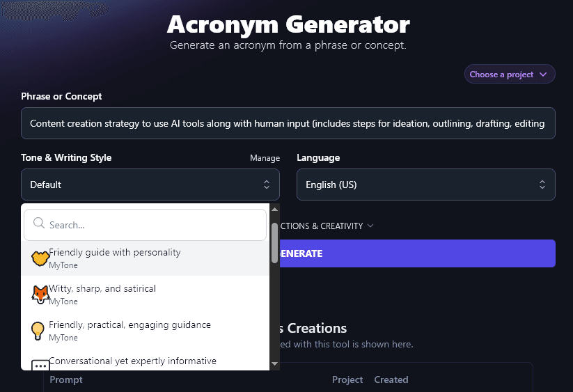573x392 pixels.
Task: Click the lightbulb icon in tone list
Action: point(39,331)
